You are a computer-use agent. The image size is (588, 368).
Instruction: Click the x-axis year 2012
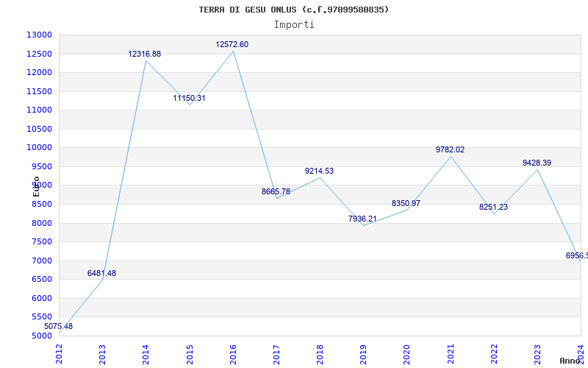[x=60, y=355]
